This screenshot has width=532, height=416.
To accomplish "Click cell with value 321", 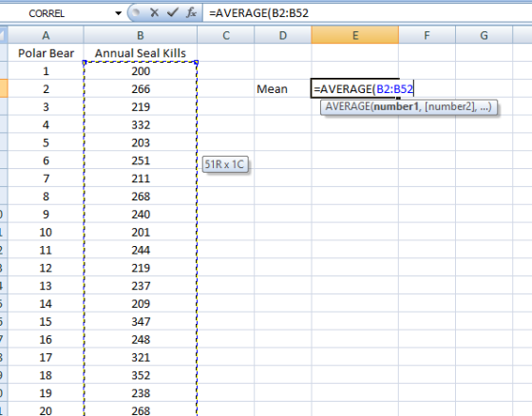I will pos(141,357).
